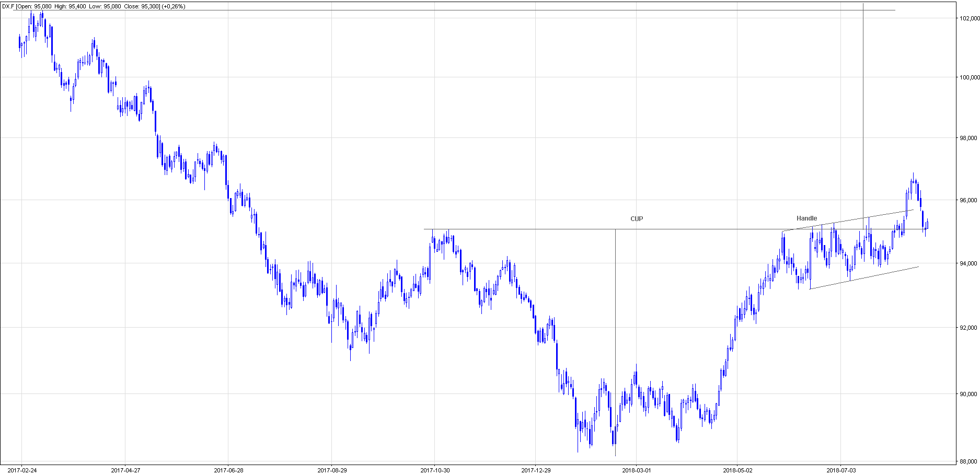Select the "High: 95,400" value in header
Viewport: 980px width, 475px height.
pyautogui.click(x=70, y=6)
